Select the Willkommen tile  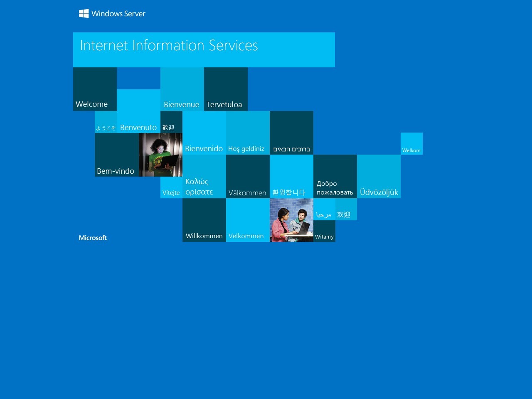point(204,220)
